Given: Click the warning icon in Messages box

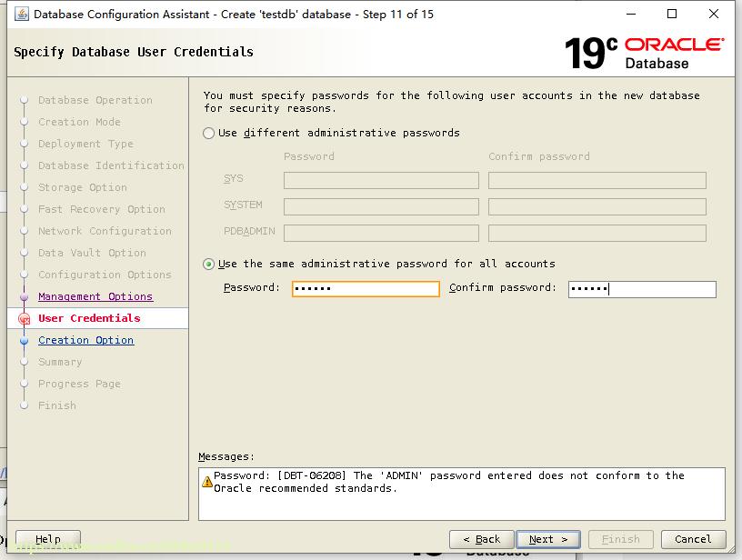Looking at the screenshot, I should click(x=207, y=482).
